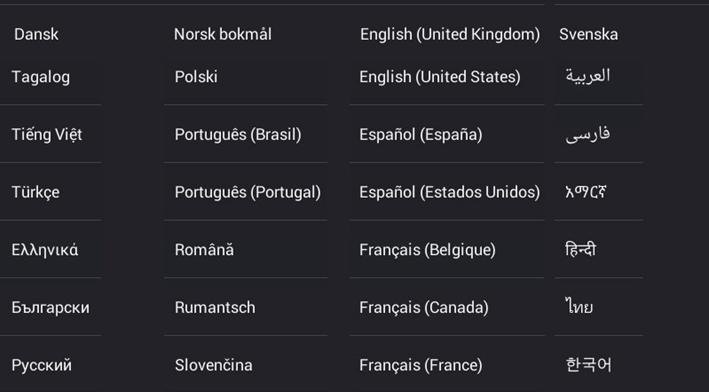
Task: Choose Español (Estados Unidos)
Action: (450, 192)
